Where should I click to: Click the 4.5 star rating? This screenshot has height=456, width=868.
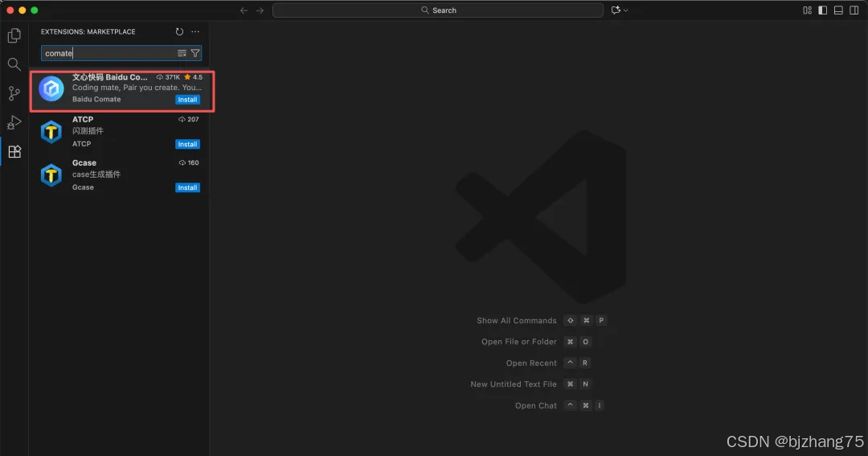(x=193, y=77)
